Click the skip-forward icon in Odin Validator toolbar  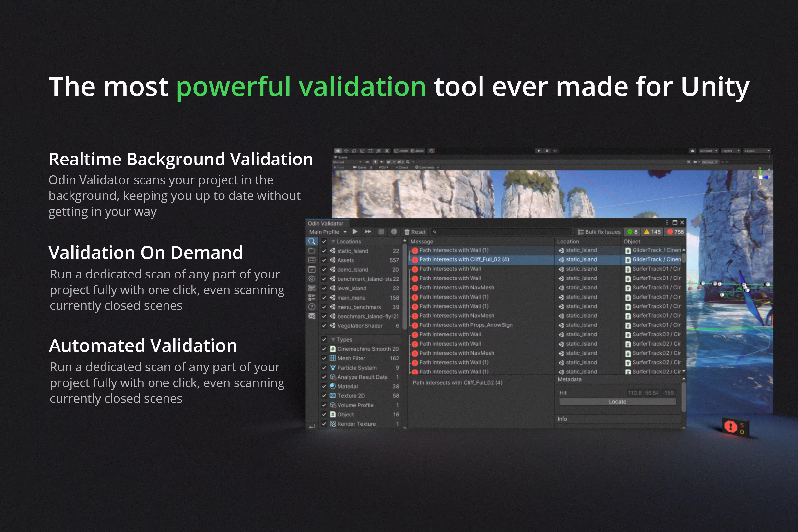click(368, 232)
